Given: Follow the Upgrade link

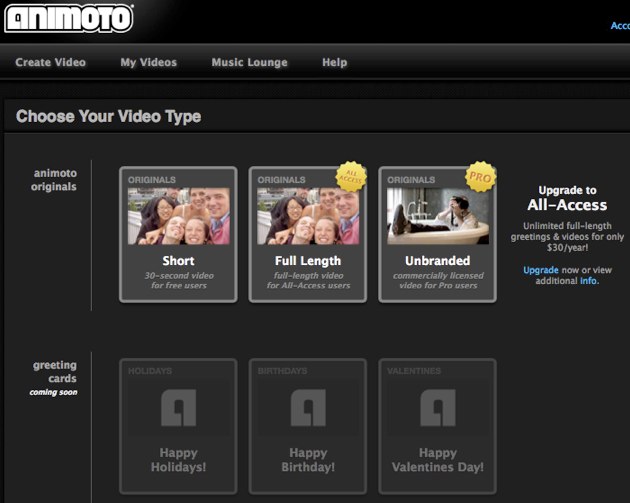Looking at the screenshot, I should pyautogui.click(x=541, y=270).
